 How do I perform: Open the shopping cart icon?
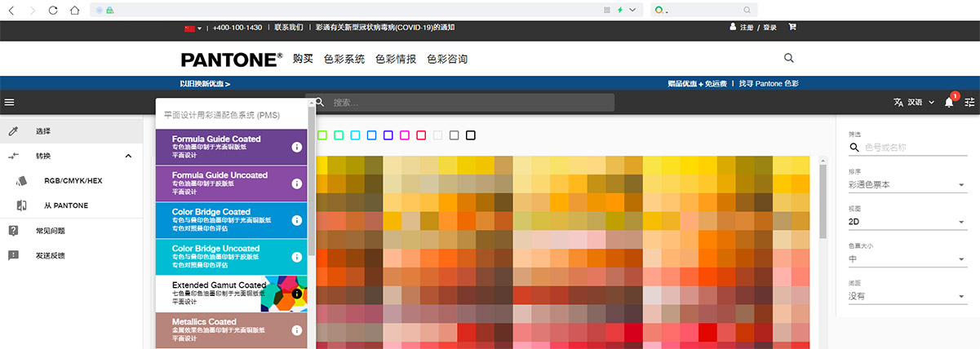pyautogui.click(x=792, y=27)
